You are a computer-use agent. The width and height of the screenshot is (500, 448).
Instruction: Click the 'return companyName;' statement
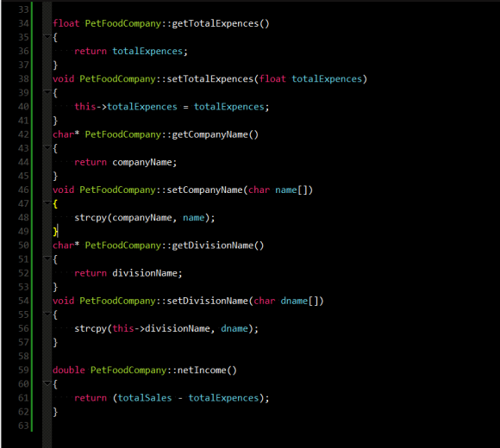(125, 162)
